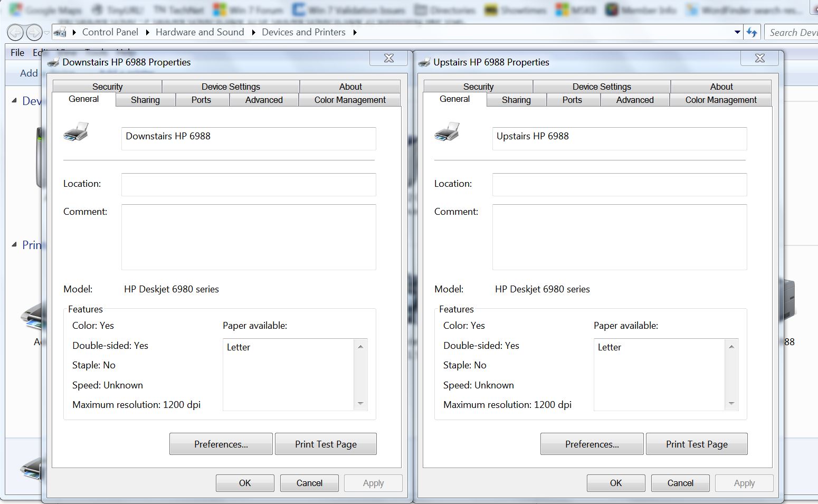Click the Devices and Printers icon in address bar
This screenshot has height=504, width=818.
pyautogui.click(x=60, y=33)
